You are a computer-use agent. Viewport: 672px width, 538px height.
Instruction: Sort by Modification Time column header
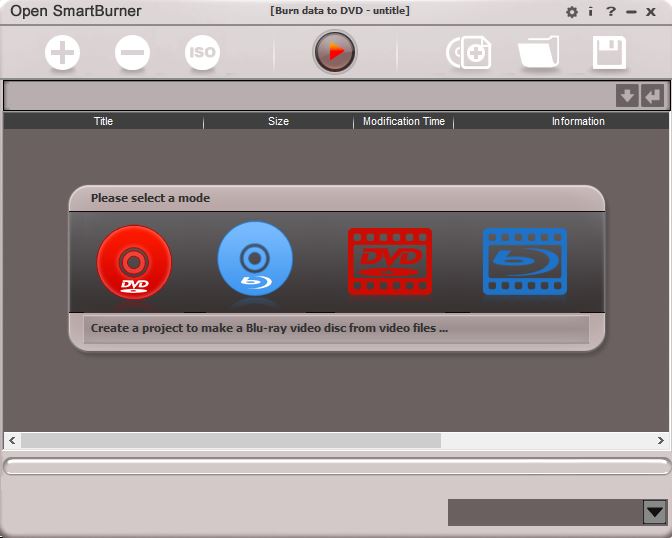(x=404, y=121)
